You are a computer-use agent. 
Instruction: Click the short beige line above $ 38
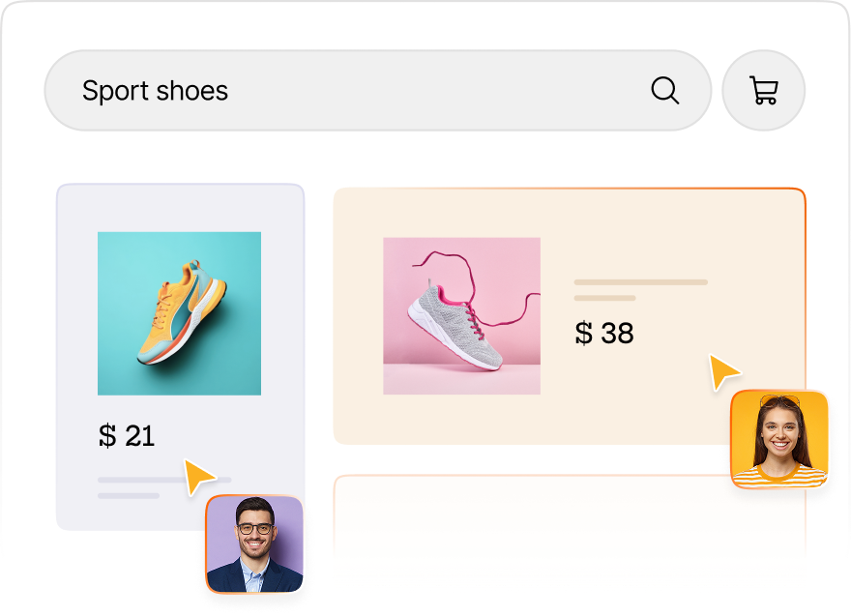pyautogui.click(x=604, y=298)
